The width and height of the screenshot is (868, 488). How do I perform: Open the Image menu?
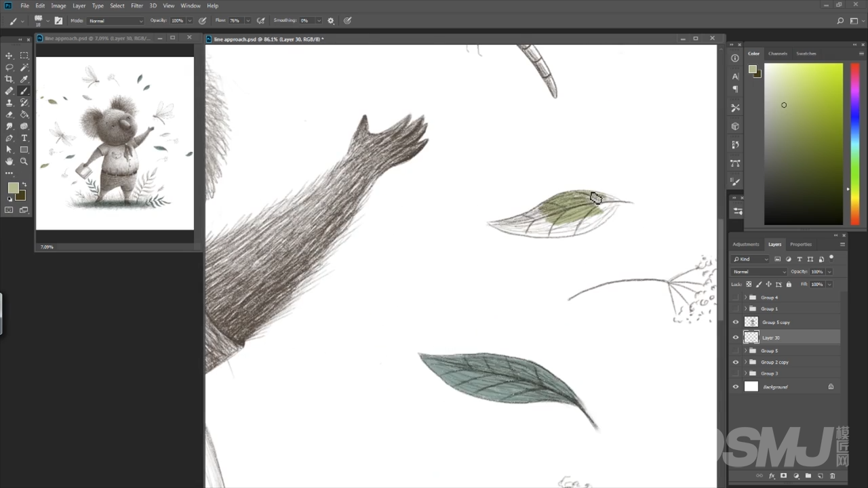[59, 6]
